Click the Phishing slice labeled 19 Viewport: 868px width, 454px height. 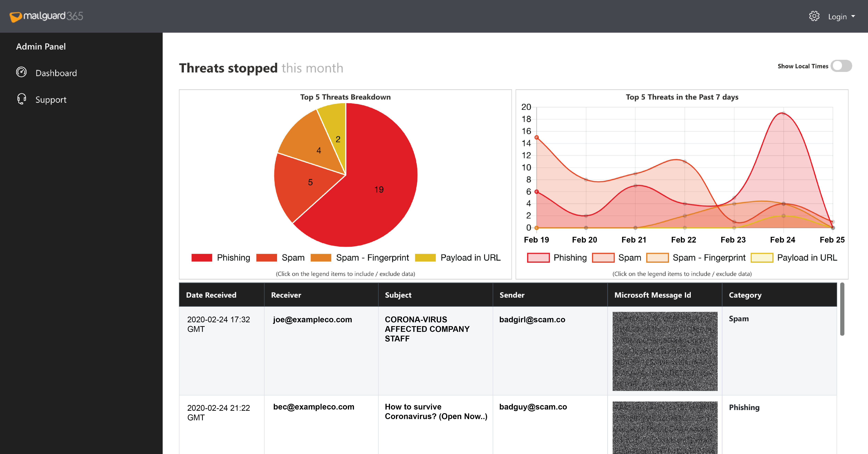[x=379, y=189]
